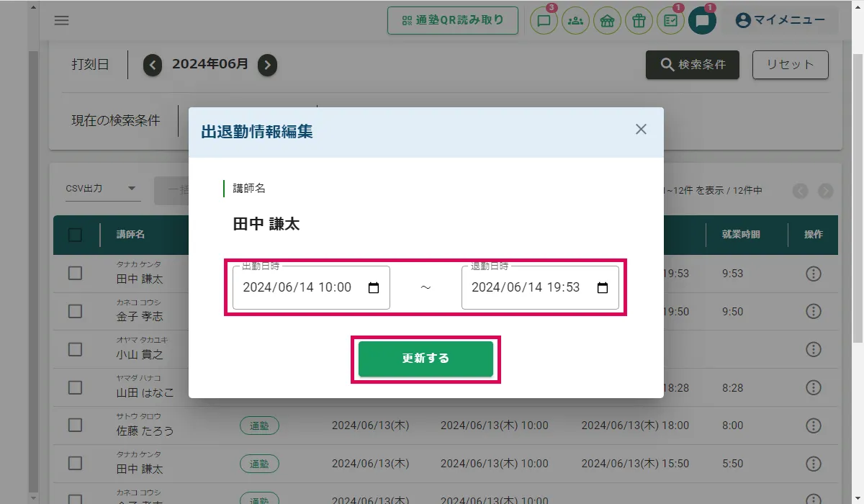Click the 2024/06/13(木) 15:50 cell
The width and height of the screenshot is (864, 504).
[x=636, y=464]
